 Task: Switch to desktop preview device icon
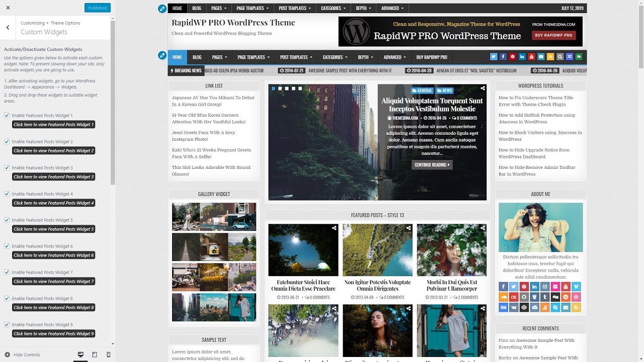[80, 354]
